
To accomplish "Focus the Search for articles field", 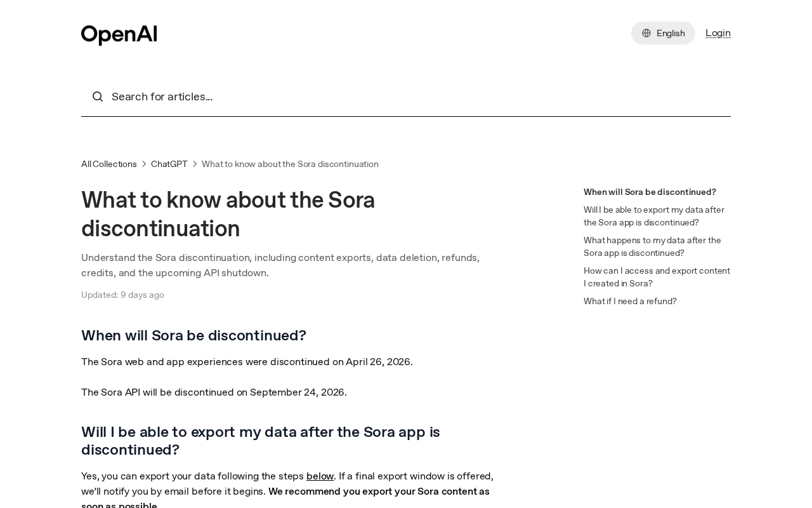I will point(406,97).
